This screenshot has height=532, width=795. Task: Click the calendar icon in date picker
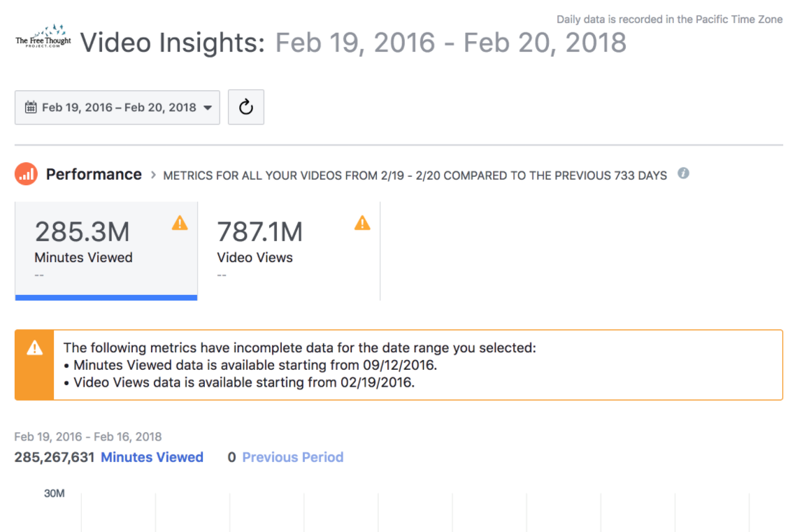pyautogui.click(x=31, y=107)
